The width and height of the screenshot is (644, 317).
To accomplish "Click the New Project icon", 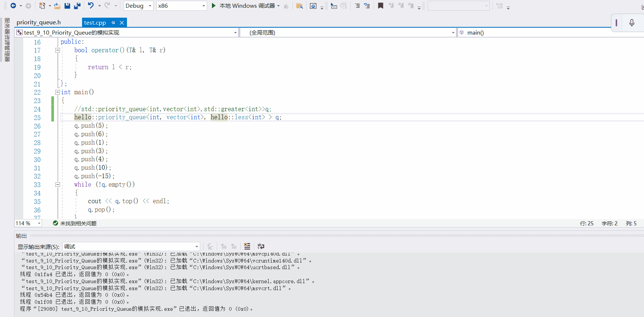I will [x=42, y=6].
